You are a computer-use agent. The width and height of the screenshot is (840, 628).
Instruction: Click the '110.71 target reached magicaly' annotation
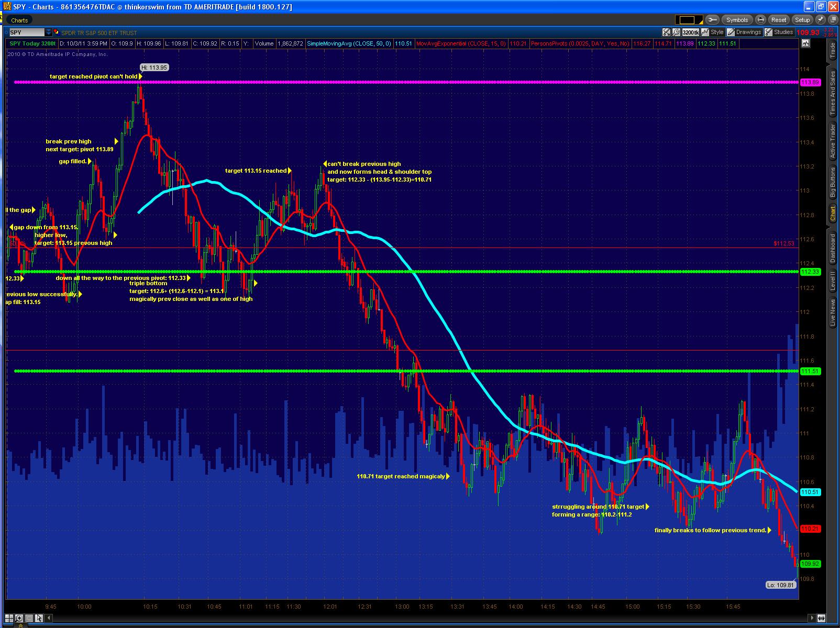pos(401,476)
